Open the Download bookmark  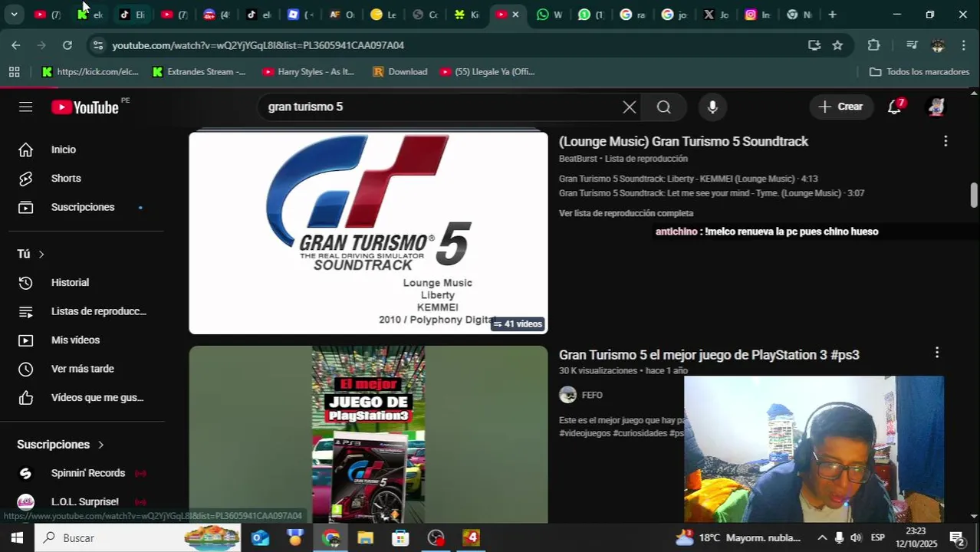400,72
